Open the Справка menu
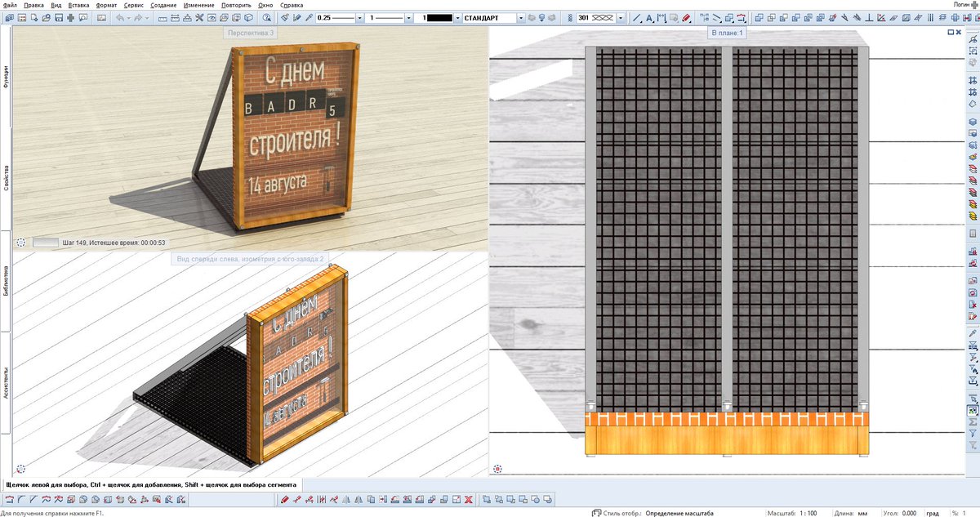980x517 pixels. click(x=292, y=5)
